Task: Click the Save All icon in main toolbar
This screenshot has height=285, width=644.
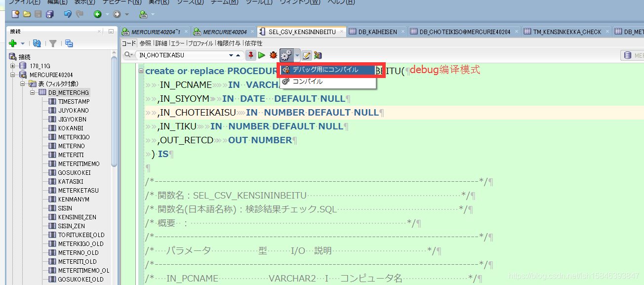Action: pos(49,14)
